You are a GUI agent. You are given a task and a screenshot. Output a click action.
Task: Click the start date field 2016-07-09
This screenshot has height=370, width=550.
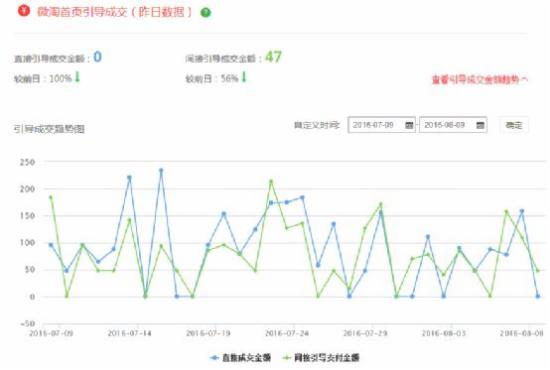[x=382, y=125]
